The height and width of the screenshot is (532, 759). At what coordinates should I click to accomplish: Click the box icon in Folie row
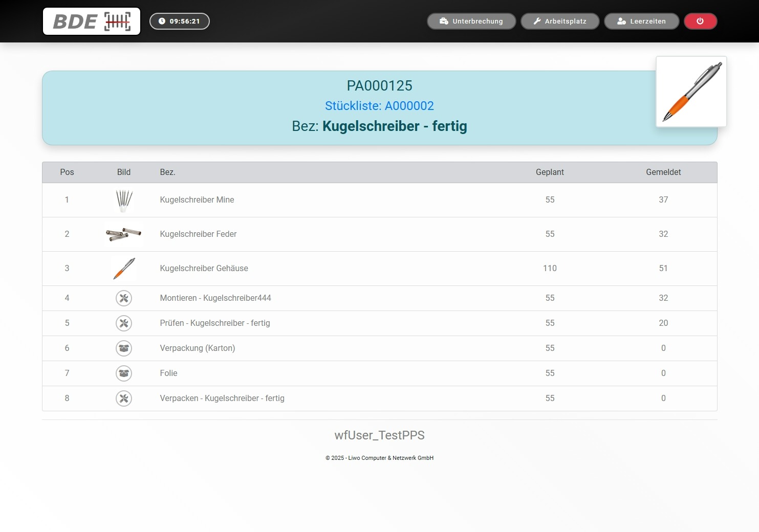coord(124,373)
